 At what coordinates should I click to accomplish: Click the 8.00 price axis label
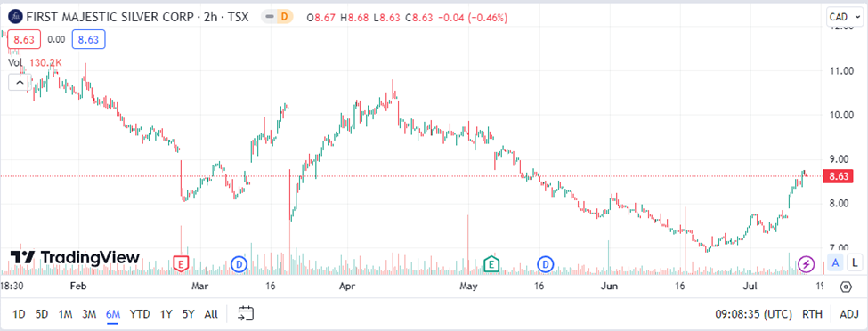click(x=839, y=204)
